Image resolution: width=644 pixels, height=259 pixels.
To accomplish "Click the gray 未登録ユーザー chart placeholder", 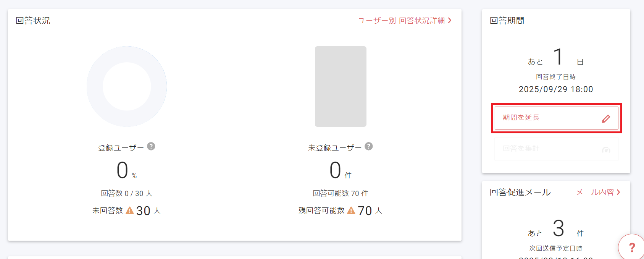I will pos(341,87).
